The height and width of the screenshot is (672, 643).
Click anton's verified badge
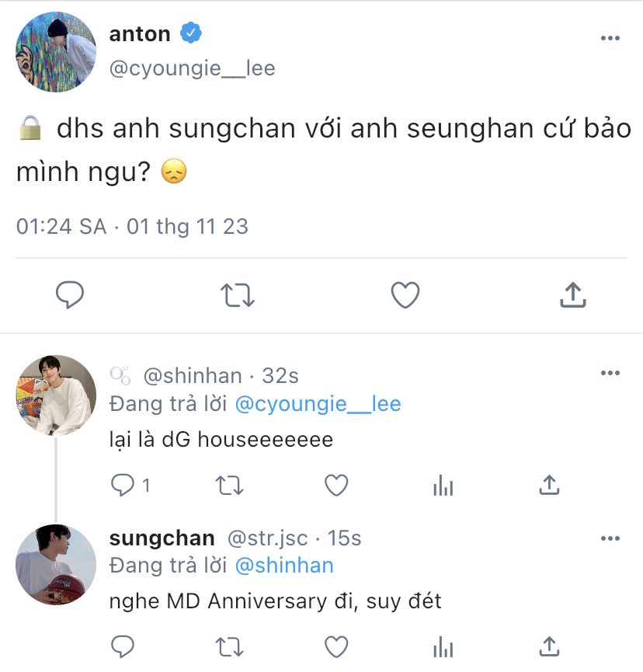(190, 33)
